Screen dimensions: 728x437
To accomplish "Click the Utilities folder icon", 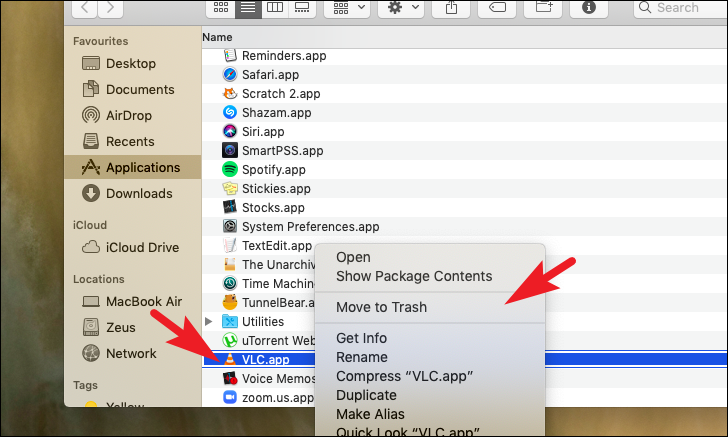I will tap(230, 321).
